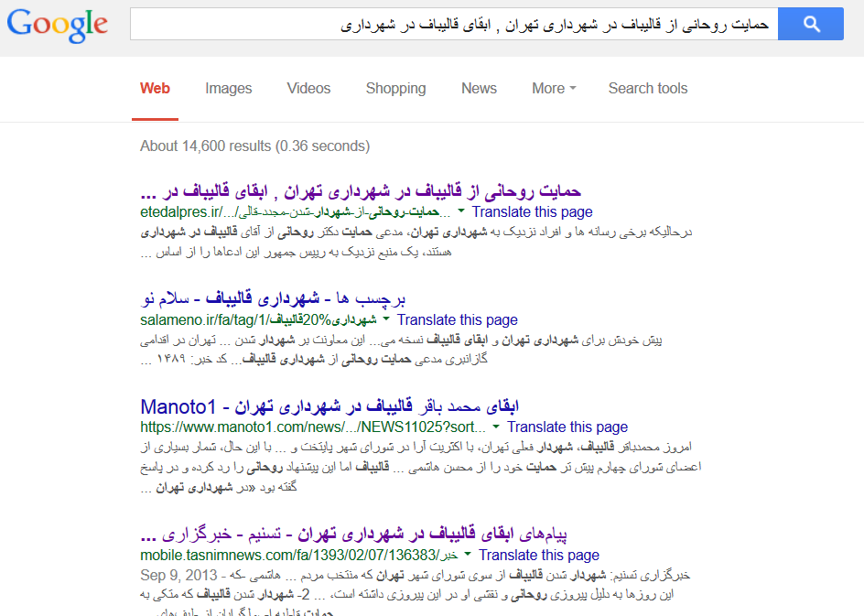Image resolution: width=864 pixels, height=616 pixels.
Task: Open the Manoto1 result title
Action: click(x=329, y=406)
